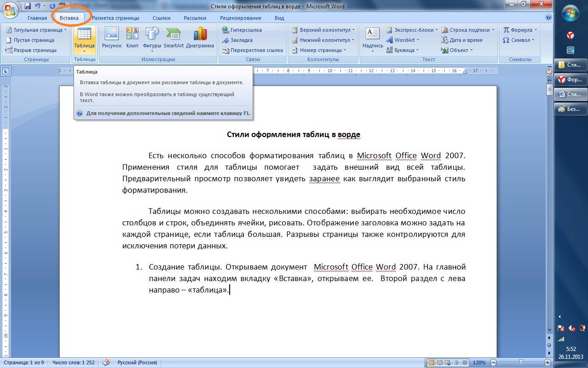Viewport: 588px width, 368px height.
Task: Click the proofing errors icon in status bar
Action: click(x=106, y=362)
